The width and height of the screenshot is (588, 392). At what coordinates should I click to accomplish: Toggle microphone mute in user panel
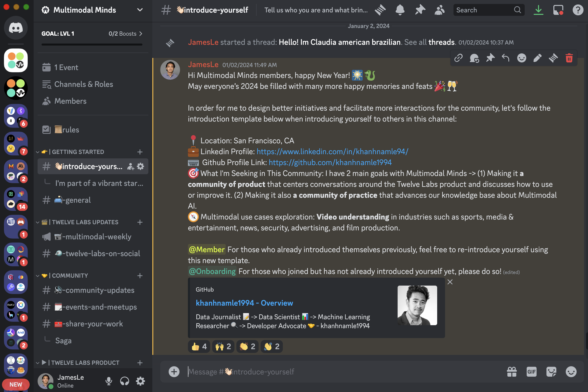[109, 381]
